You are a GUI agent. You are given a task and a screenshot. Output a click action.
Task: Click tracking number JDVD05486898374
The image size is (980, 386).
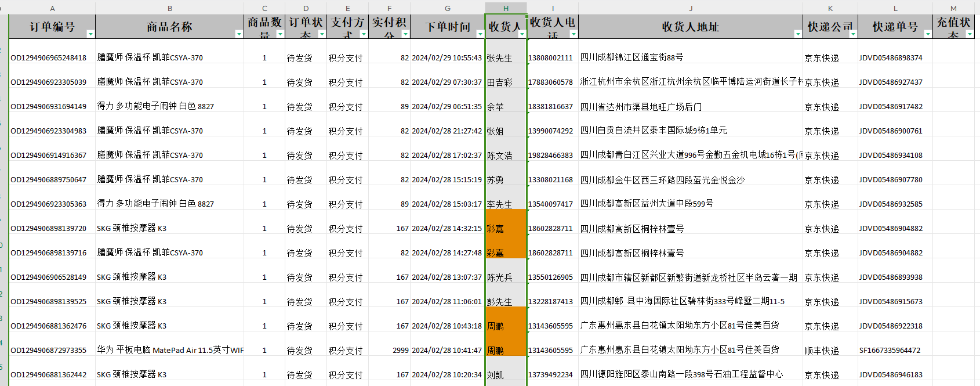891,58
